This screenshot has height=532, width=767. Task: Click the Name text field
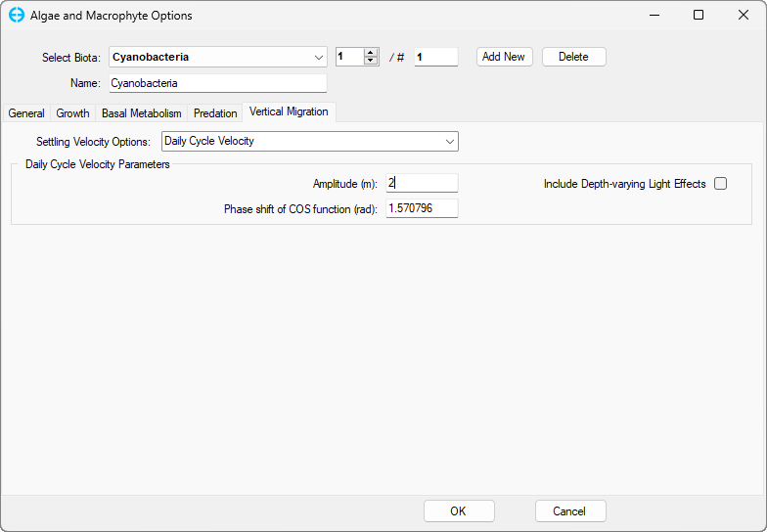click(x=216, y=83)
